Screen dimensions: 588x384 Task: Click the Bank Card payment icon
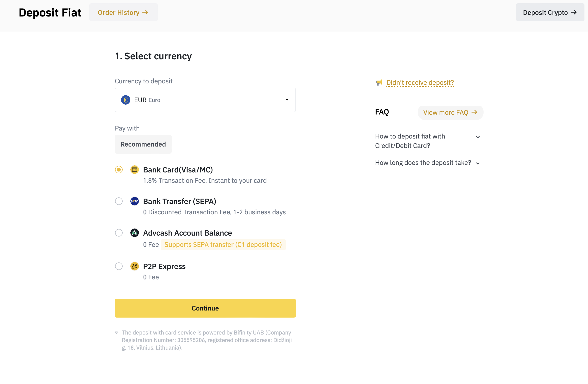tap(134, 170)
